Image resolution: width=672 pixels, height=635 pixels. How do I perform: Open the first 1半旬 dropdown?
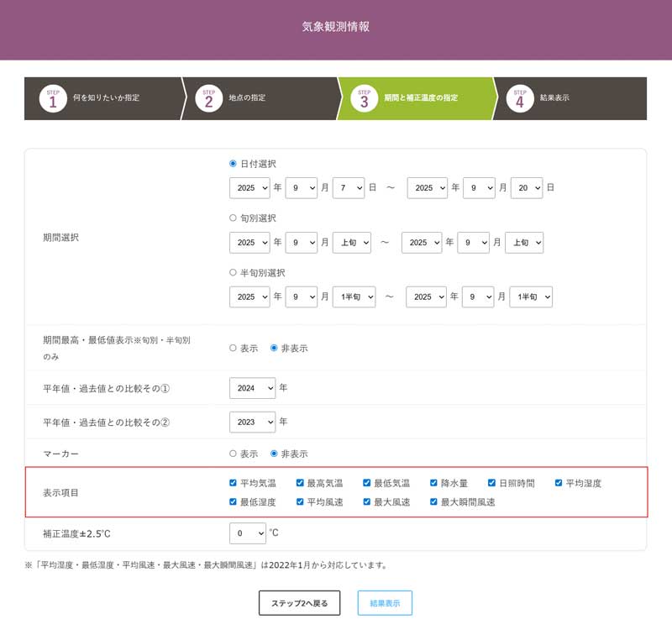[x=354, y=297]
